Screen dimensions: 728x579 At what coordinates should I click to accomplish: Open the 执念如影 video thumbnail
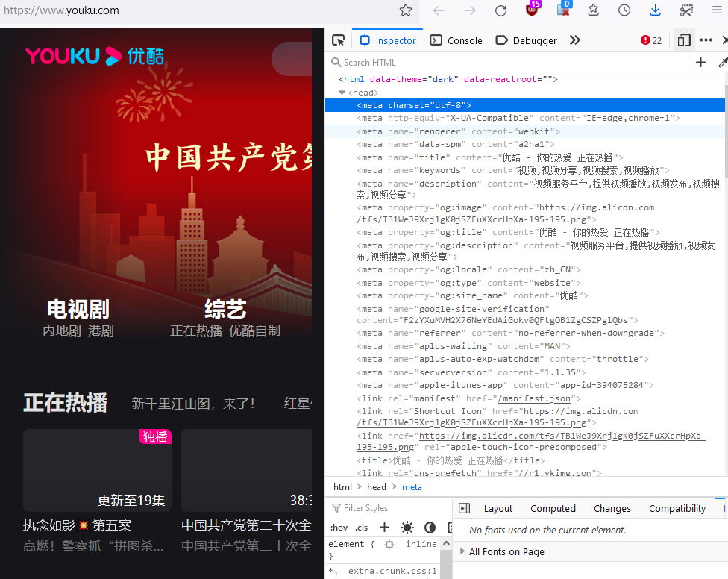[x=98, y=470]
